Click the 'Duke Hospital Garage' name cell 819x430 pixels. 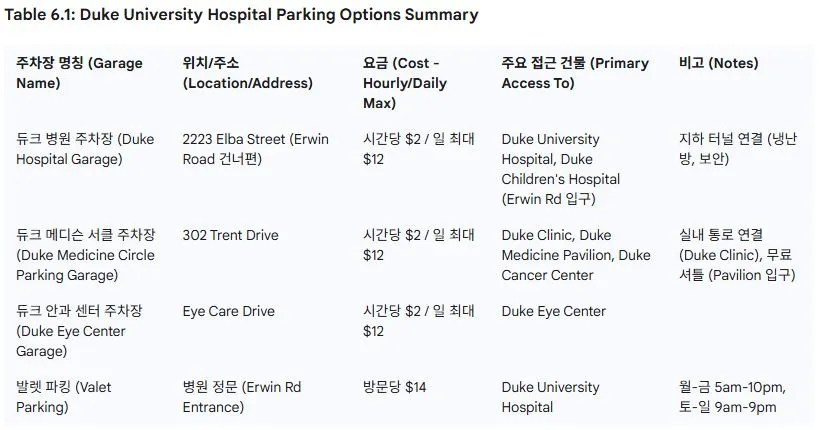(85, 149)
